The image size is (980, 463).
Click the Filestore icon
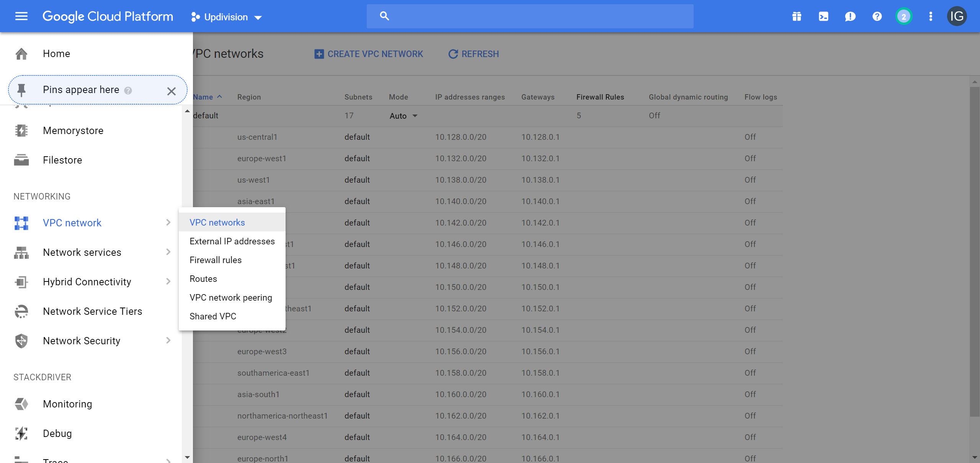[21, 160]
